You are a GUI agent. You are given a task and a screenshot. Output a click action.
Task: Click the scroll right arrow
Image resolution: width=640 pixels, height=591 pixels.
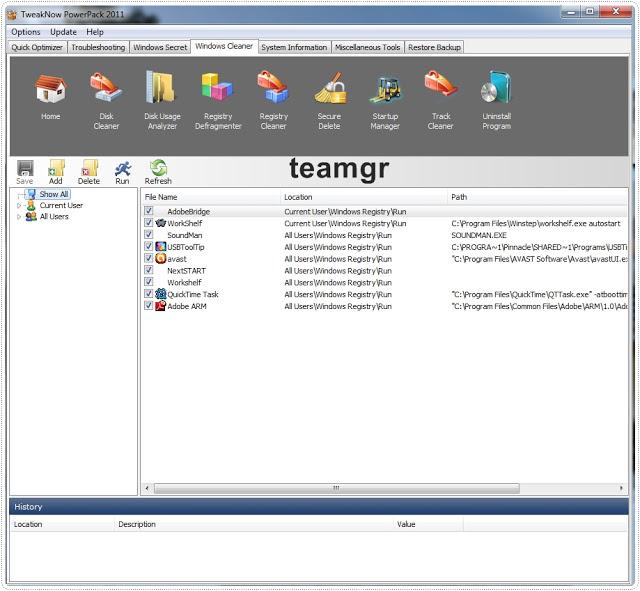[621, 488]
